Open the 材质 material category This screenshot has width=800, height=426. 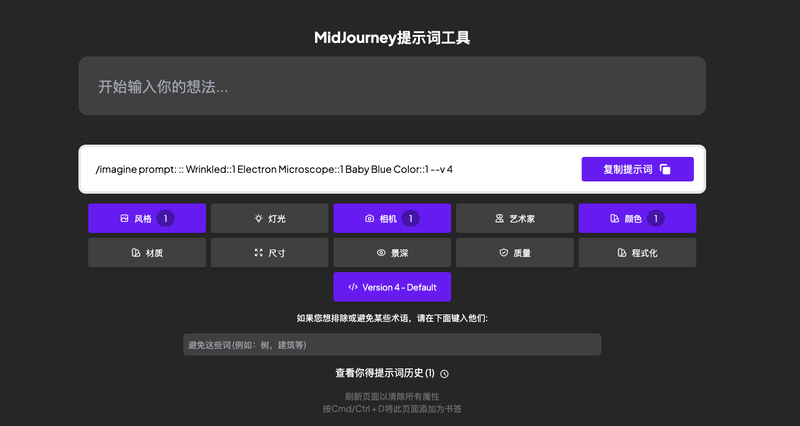(x=147, y=253)
